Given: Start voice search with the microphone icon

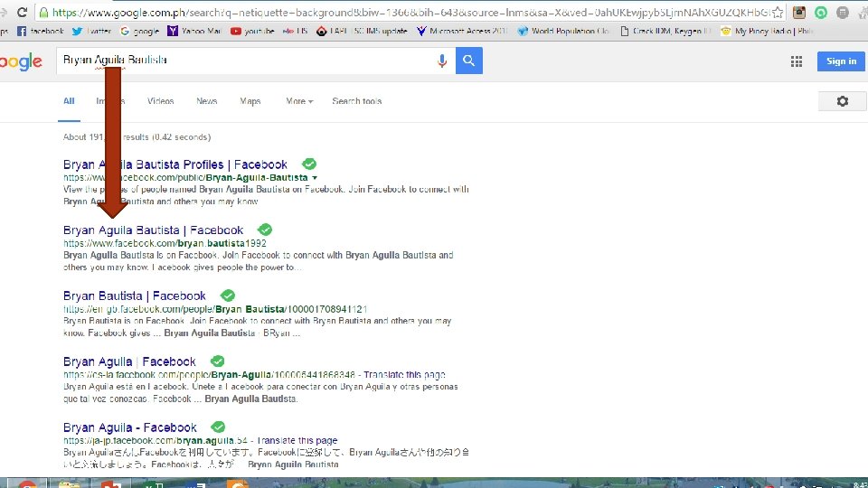Looking at the screenshot, I should [442, 61].
